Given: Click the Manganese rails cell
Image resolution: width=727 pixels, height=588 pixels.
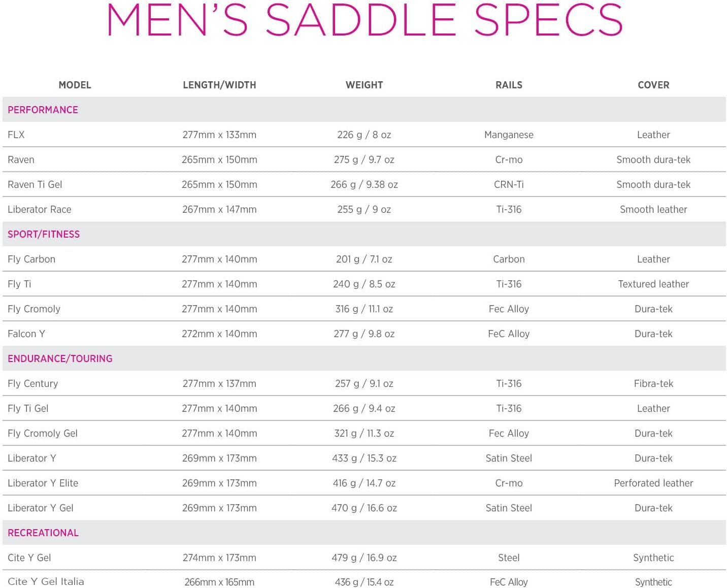Looking at the screenshot, I should point(509,135).
